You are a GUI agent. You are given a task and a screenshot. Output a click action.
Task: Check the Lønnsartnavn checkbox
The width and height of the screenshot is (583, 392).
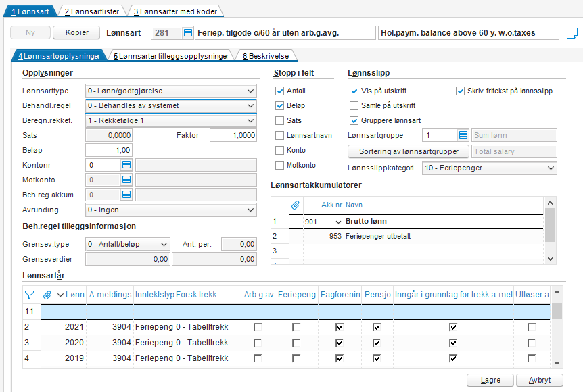pos(279,135)
